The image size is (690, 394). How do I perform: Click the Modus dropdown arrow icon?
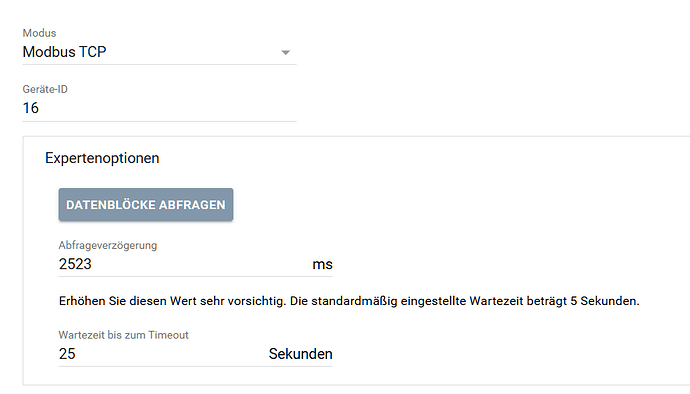[286, 53]
